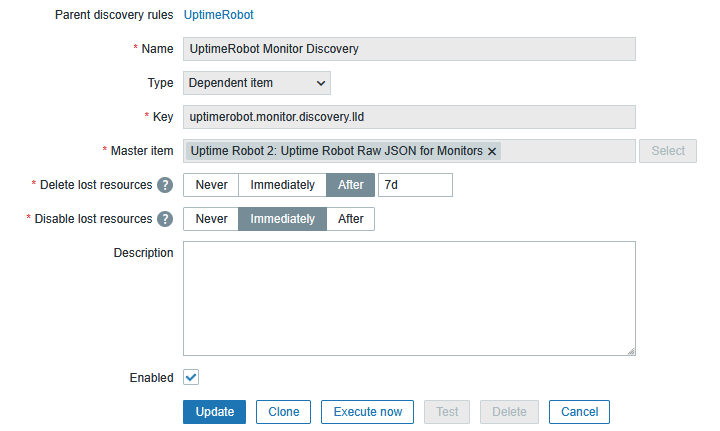
Task: Grab the Description resize handle
Action: 631,350
